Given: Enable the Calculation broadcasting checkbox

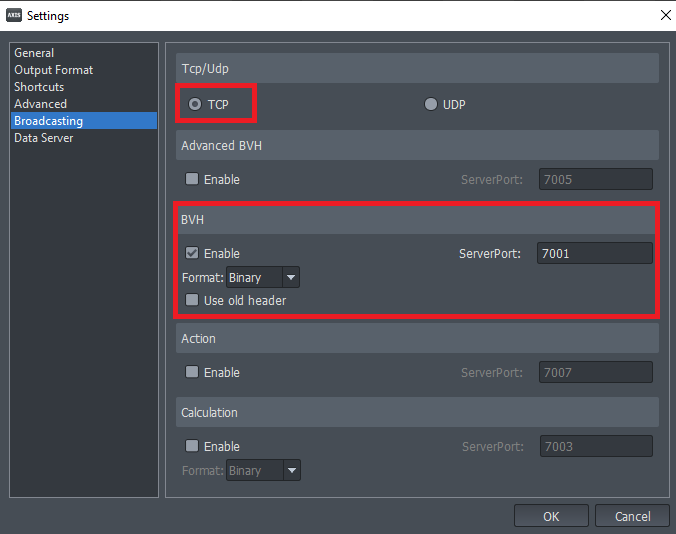Looking at the screenshot, I should click(x=192, y=446).
